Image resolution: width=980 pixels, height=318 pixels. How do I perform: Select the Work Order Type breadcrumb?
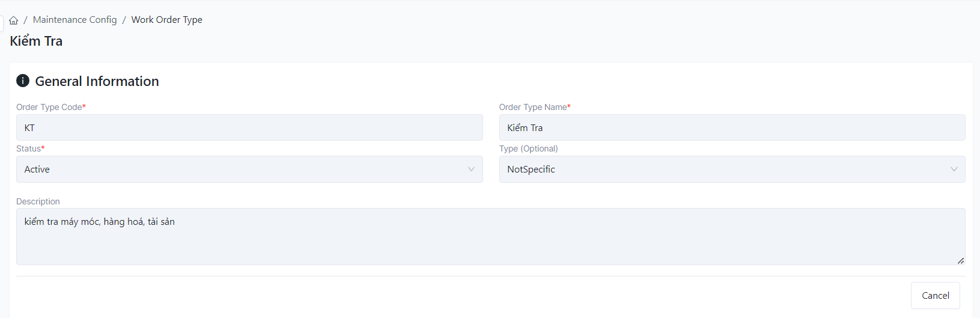166,20
